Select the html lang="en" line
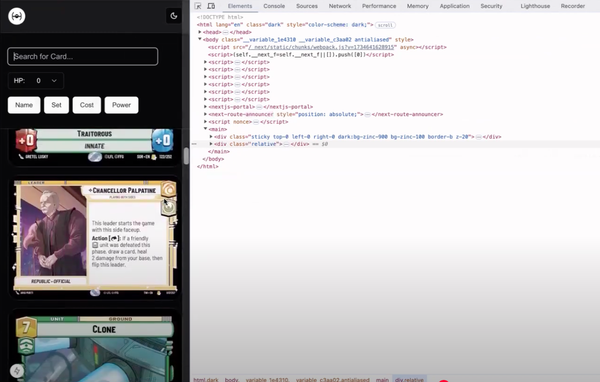 coord(285,25)
